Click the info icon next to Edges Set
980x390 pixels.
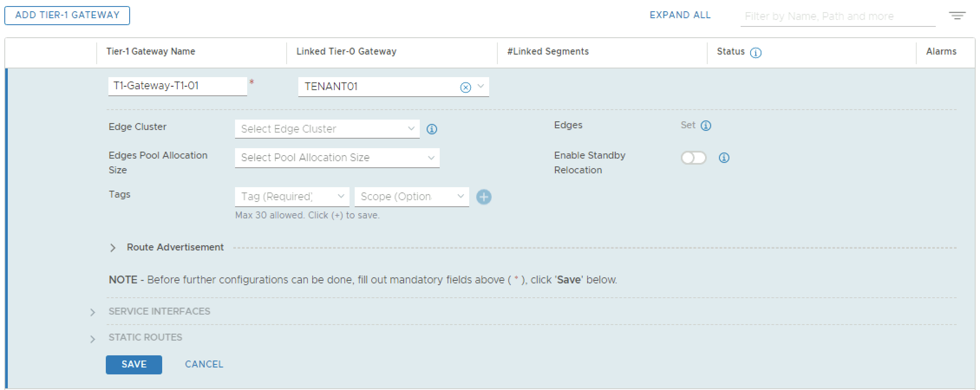click(x=706, y=126)
